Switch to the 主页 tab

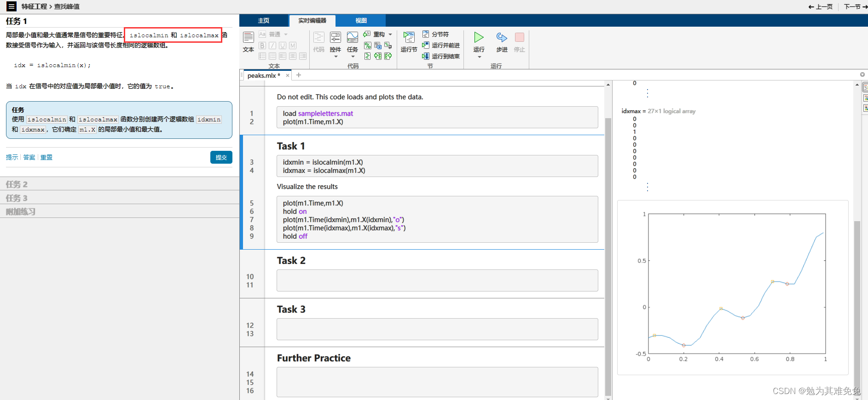coord(264,21)
